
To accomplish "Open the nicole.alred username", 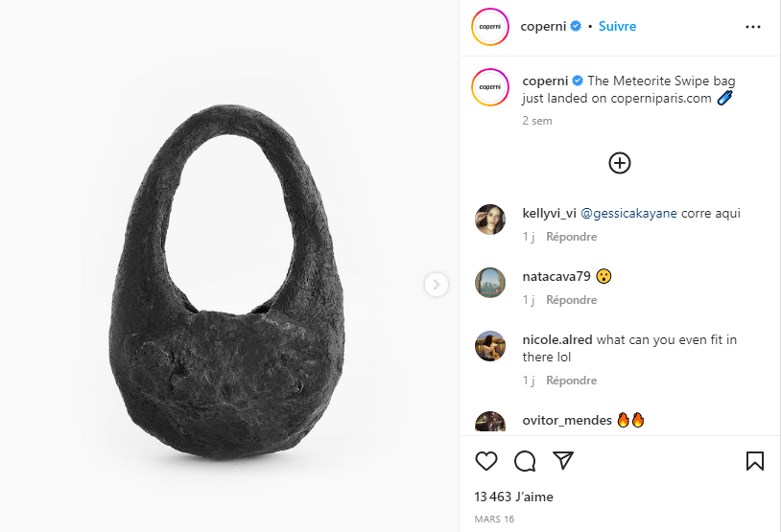I will point(556,339).
